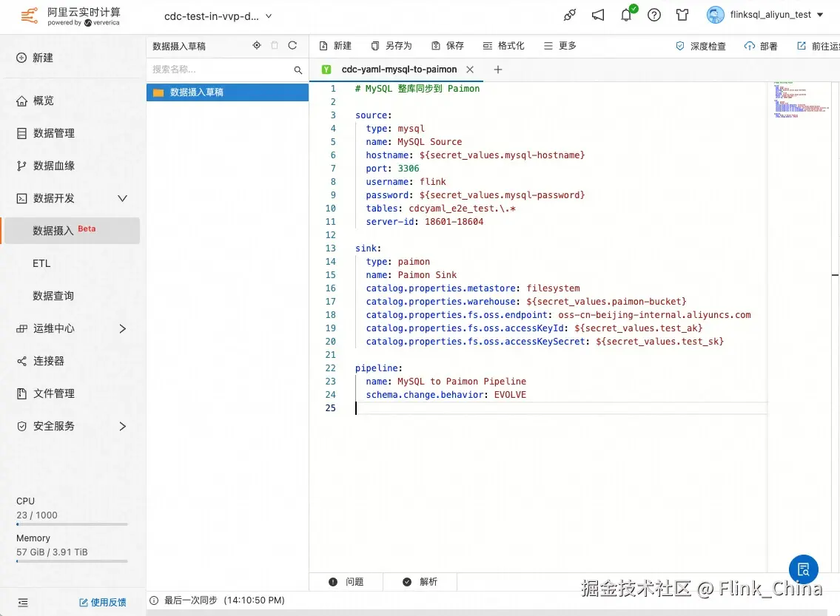This screenshot has height=616, width=840.
Task: Collapse the 数据开发 section chevron
Action: pos(123,198)
